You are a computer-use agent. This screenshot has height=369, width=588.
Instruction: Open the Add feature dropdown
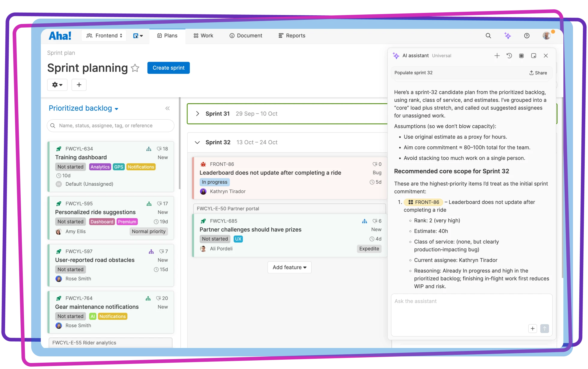point(289,267)
